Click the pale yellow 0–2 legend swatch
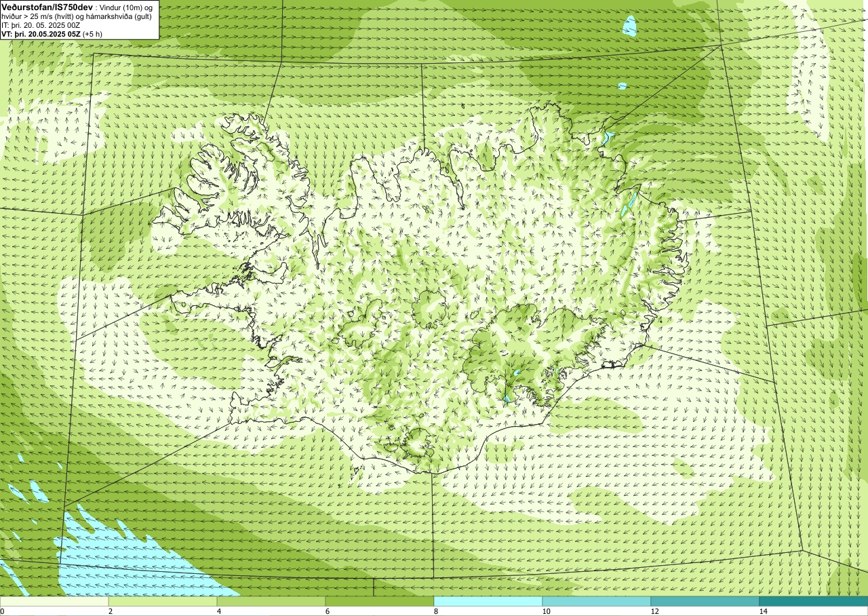The image size is (868, 616). tap(54, 601)
